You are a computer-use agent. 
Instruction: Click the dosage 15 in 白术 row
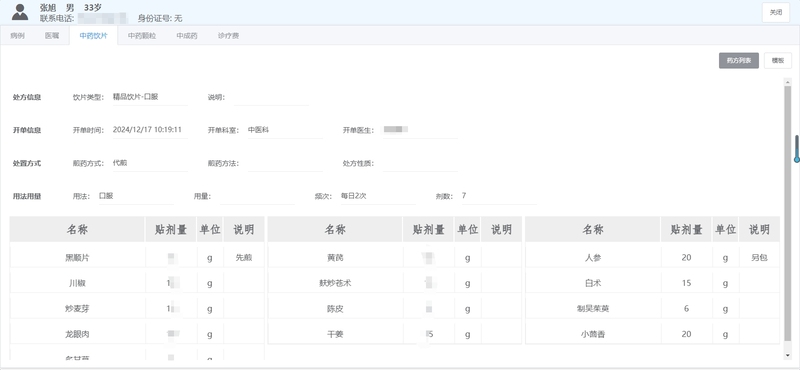686,283
